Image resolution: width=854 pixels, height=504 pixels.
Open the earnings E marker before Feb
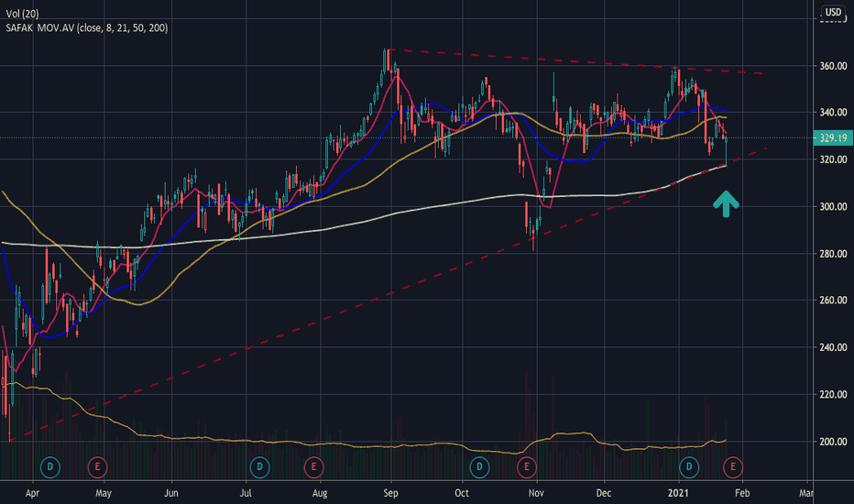[732, 467]
